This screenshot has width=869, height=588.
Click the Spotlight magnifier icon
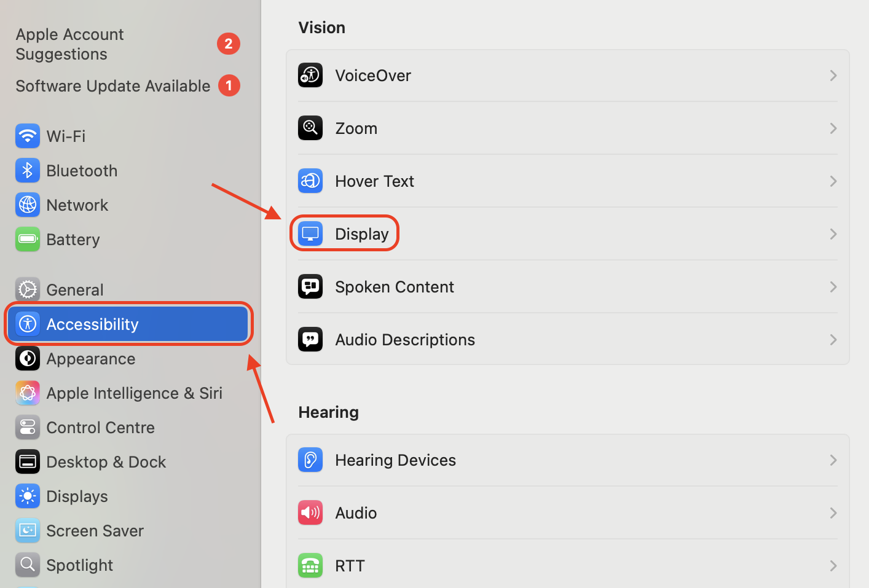[x=27, y=565]
